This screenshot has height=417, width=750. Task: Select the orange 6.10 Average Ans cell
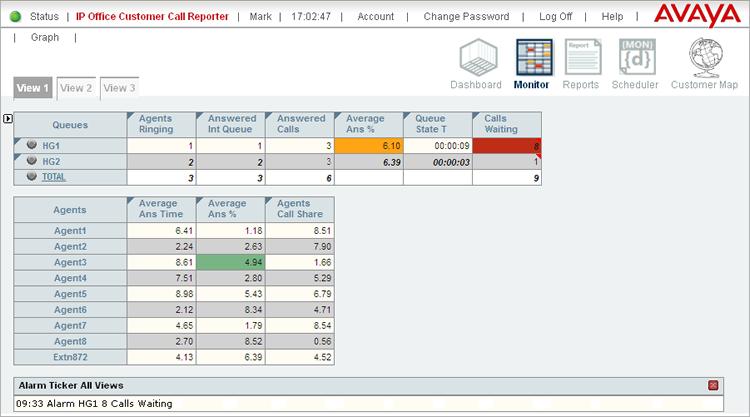pyautogui.click(x=368, y=146)
